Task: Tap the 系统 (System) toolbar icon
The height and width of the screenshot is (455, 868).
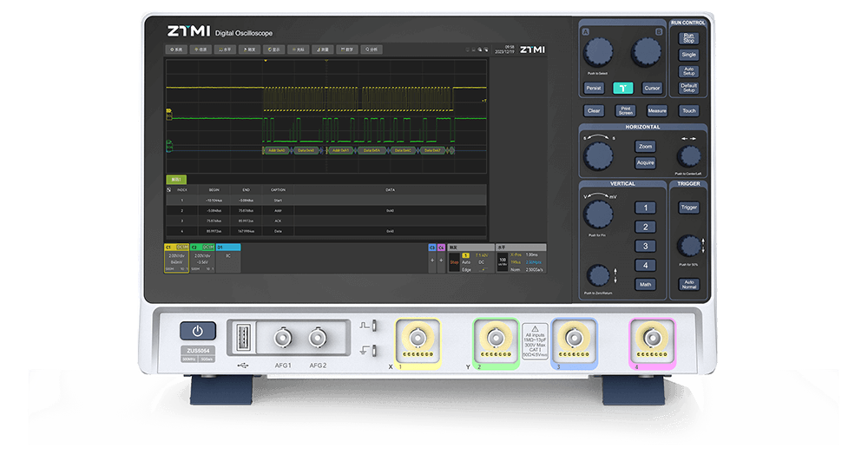Action: point(177,49)
